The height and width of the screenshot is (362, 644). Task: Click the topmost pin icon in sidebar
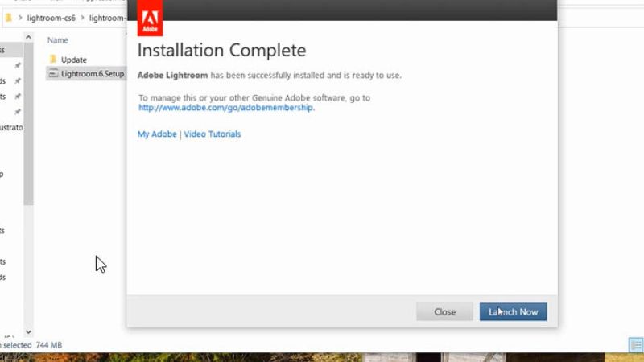[x=18, y=64]
